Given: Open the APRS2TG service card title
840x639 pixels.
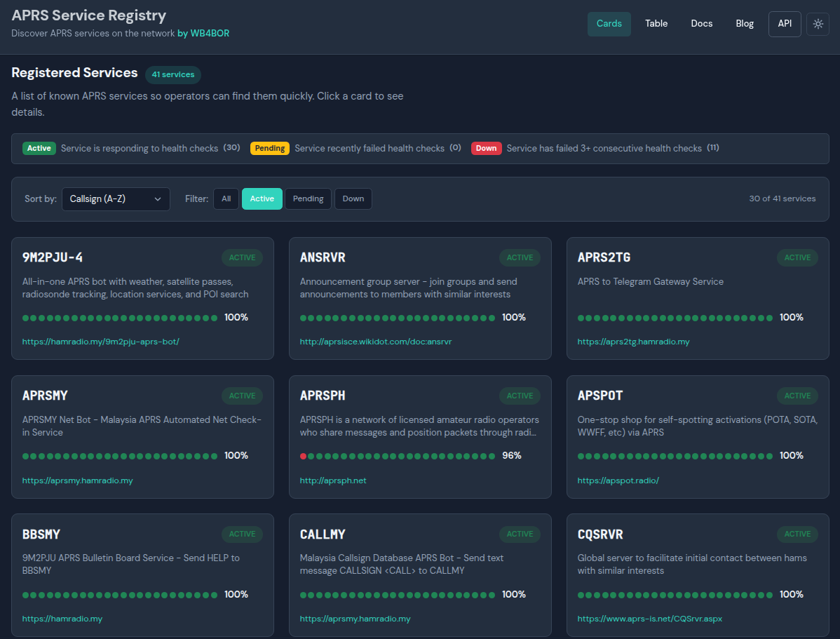Looking at the screenshot, I should (604, 257).
